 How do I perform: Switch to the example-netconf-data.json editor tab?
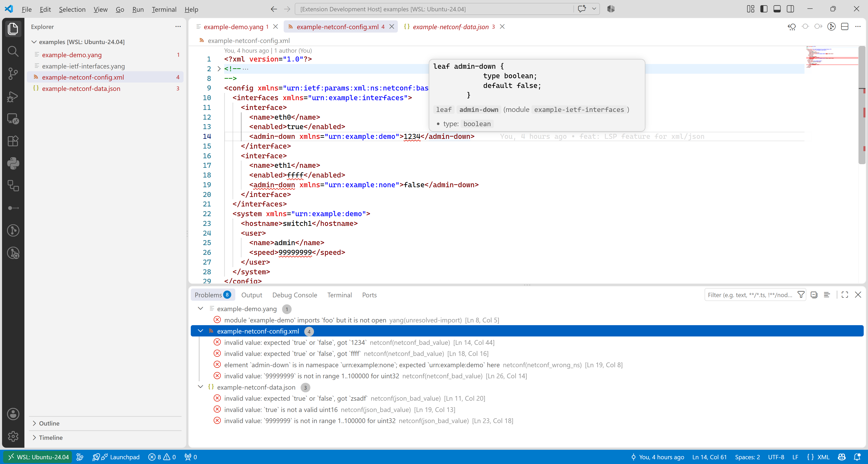pyautogui.click(x=451, y=27)
